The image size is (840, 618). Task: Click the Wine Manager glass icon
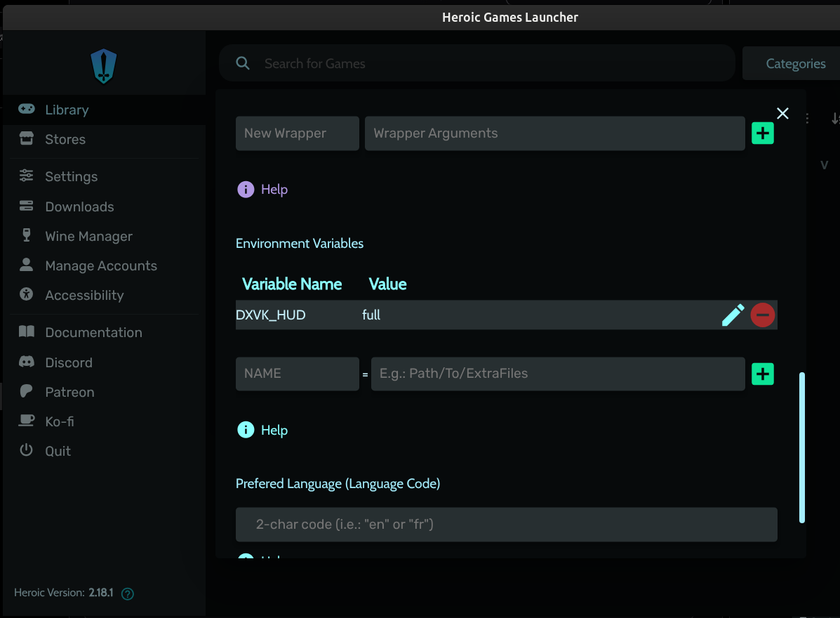(x=26, y=235)
